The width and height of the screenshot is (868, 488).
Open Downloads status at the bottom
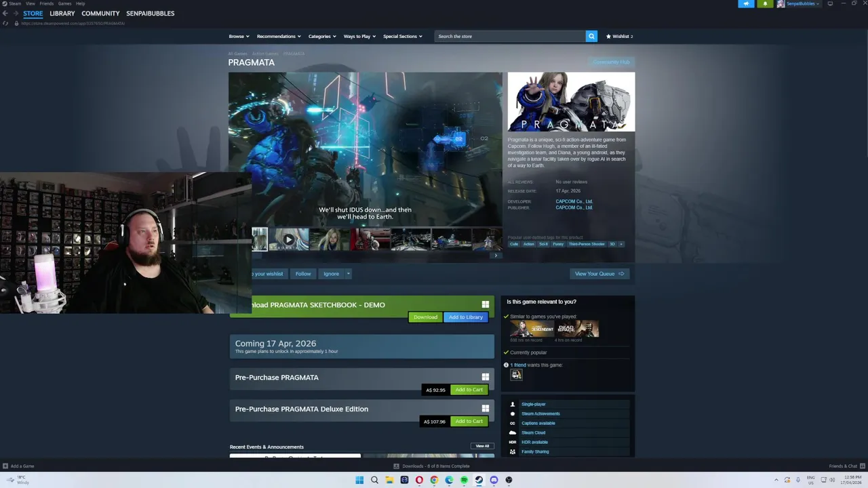click(431, 466)
